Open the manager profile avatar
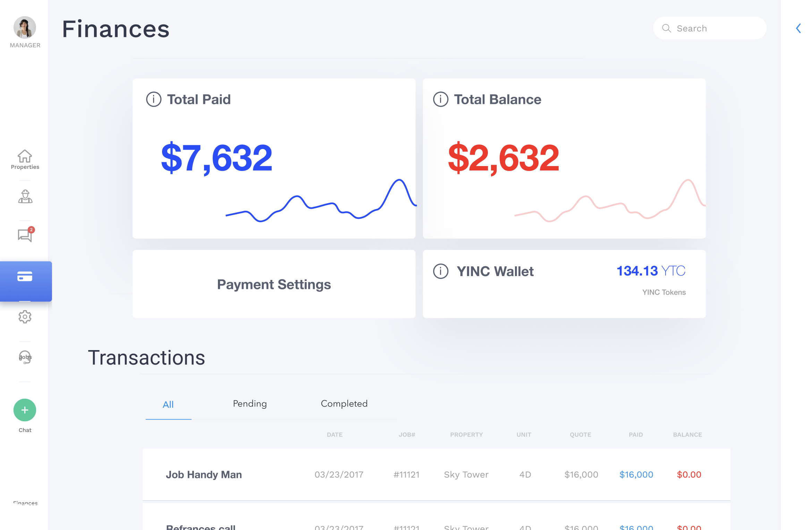The height and width of the screenshot is (530, 812). (x=25, y=27)
